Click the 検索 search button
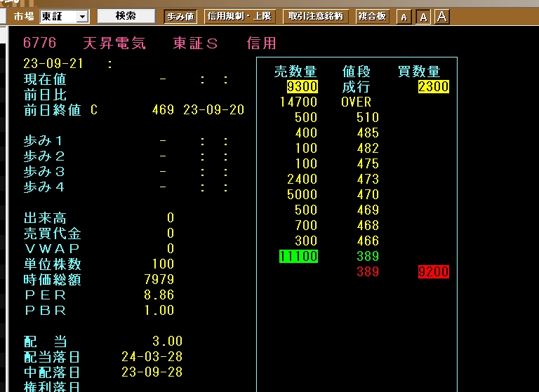Image resolution: width=539 pixels, height=392 pixels. [126, 16]
